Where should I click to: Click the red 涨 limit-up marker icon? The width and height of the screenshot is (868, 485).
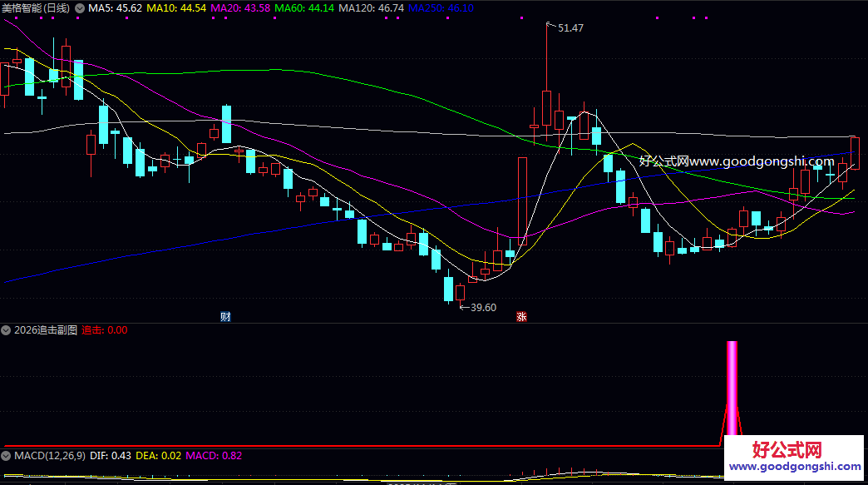(521, 317)
